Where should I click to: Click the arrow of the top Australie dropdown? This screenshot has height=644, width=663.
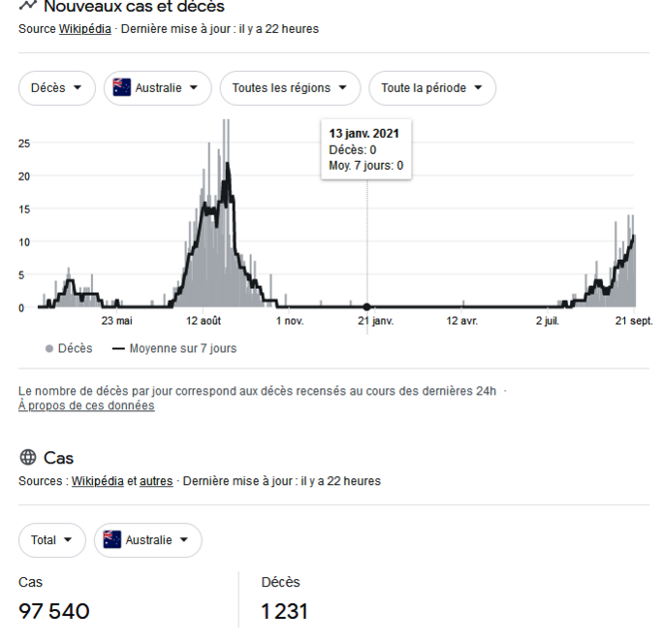pyautogui.click(x=194, y=87)
